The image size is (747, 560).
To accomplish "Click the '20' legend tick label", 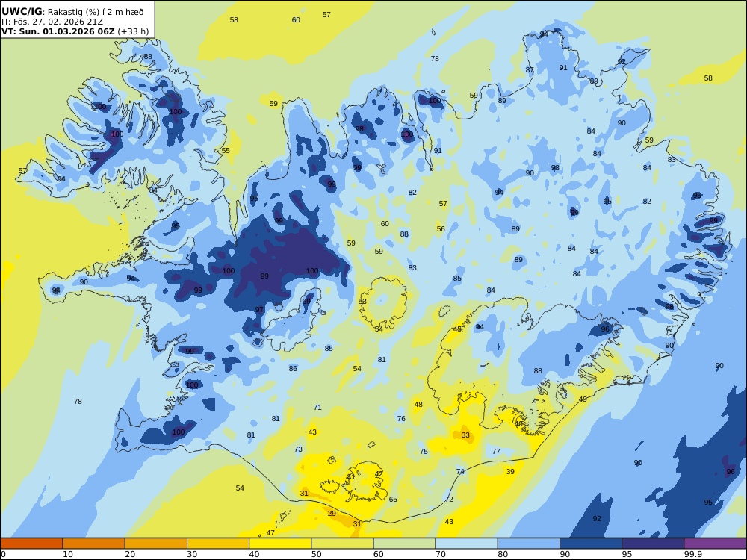I will [130, 554].
